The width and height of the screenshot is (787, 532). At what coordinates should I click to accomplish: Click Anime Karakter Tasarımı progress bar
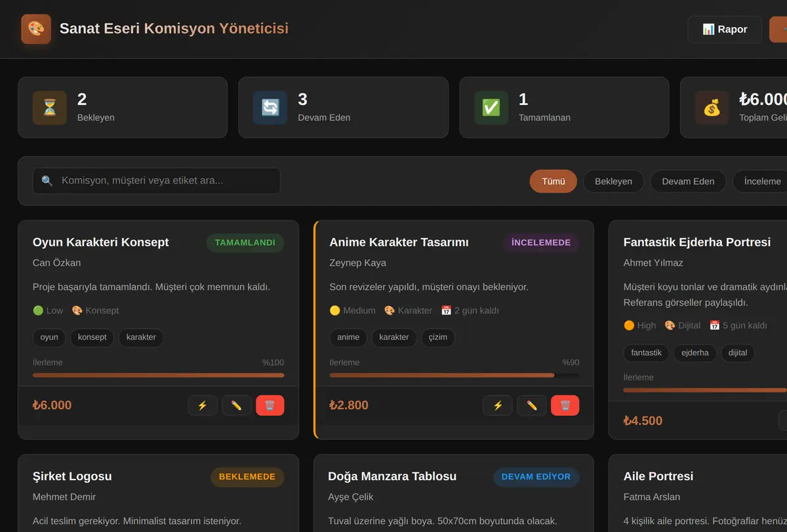(x=454, y=375)
